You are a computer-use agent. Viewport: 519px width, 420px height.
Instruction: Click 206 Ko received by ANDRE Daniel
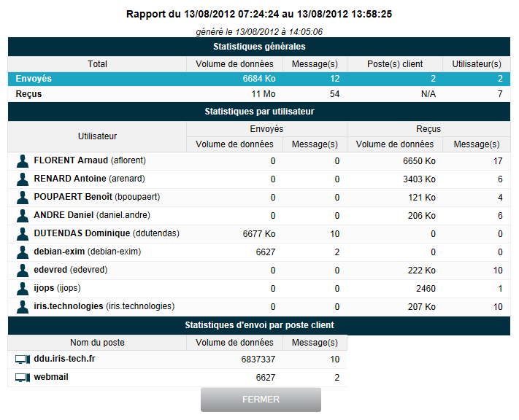[x=422, y=216]
